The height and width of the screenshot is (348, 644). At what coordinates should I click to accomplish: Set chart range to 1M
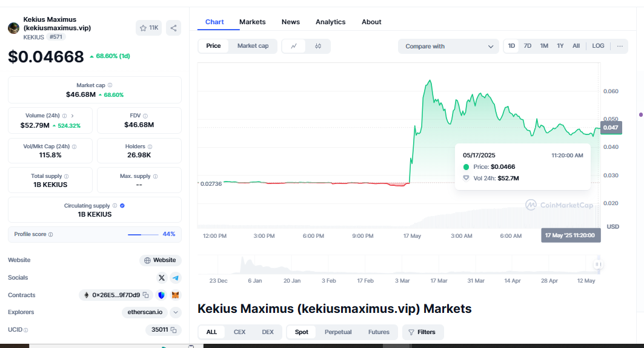(x=544, y=46)
